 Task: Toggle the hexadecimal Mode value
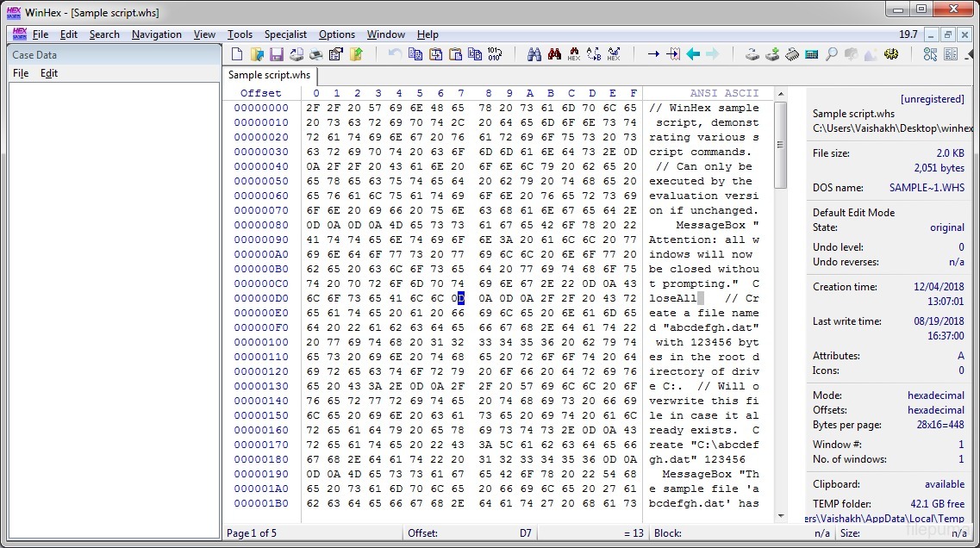pyautogui.click(x=935, y=395)
